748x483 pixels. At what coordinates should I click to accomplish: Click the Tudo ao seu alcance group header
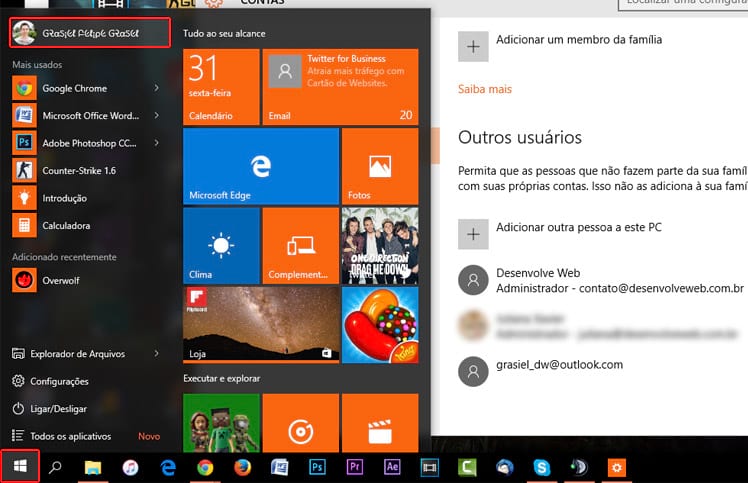(224, 33)
